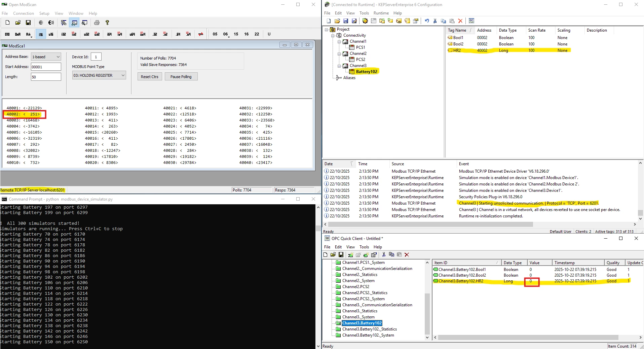Select the HR2 tag row in KEPServer

[509, 50]
